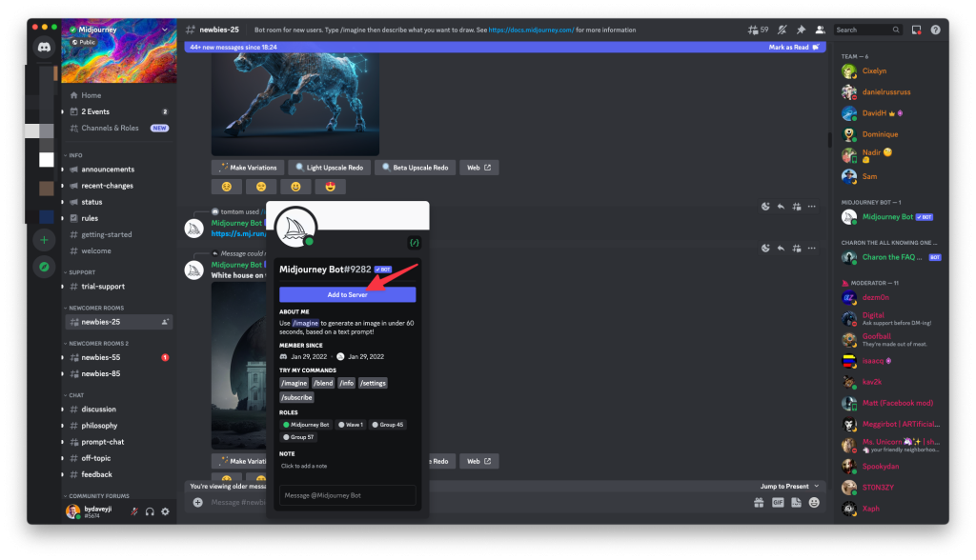Open the GIF picker icon

[778, 503]
